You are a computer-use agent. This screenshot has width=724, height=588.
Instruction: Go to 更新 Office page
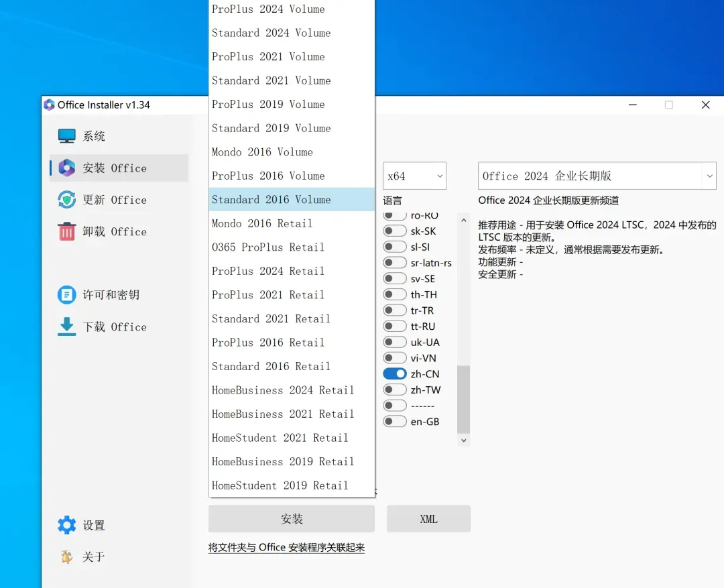[119, 200]
